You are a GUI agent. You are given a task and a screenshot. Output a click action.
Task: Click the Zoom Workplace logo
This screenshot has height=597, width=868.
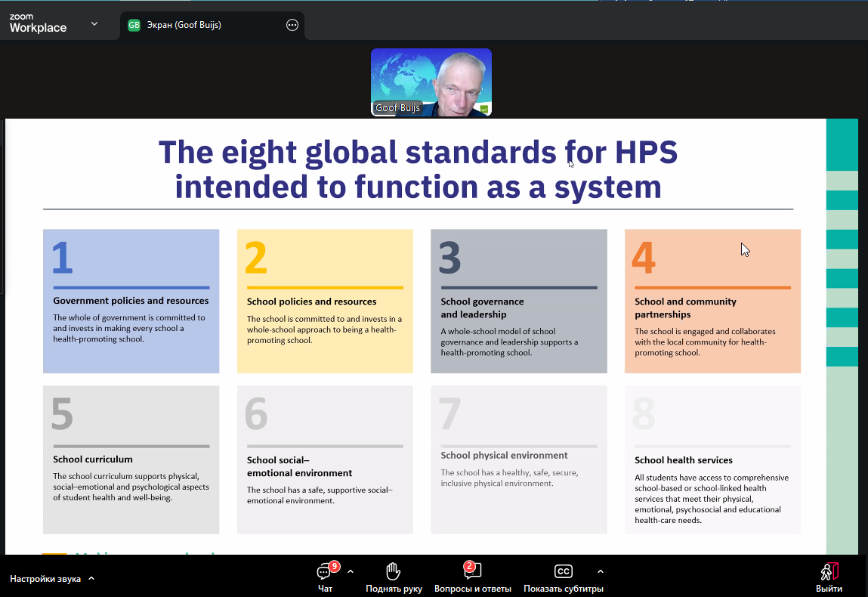(x=38, y=23)
